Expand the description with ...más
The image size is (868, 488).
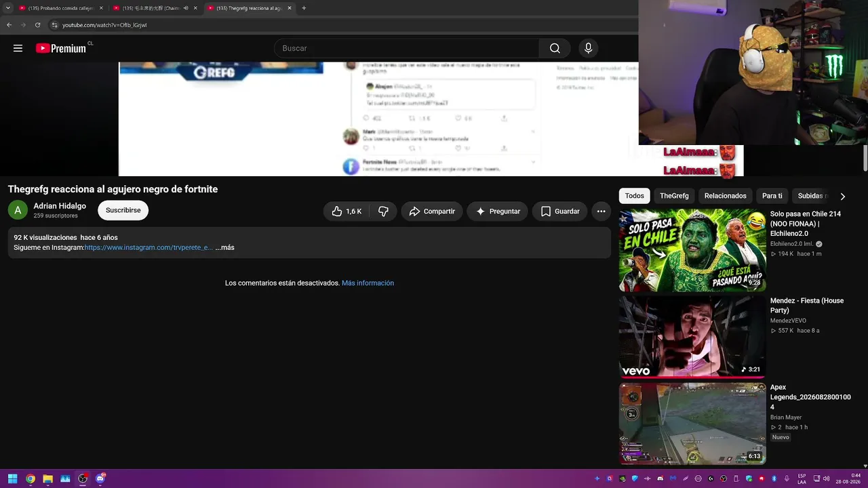(x=224, y=247)
